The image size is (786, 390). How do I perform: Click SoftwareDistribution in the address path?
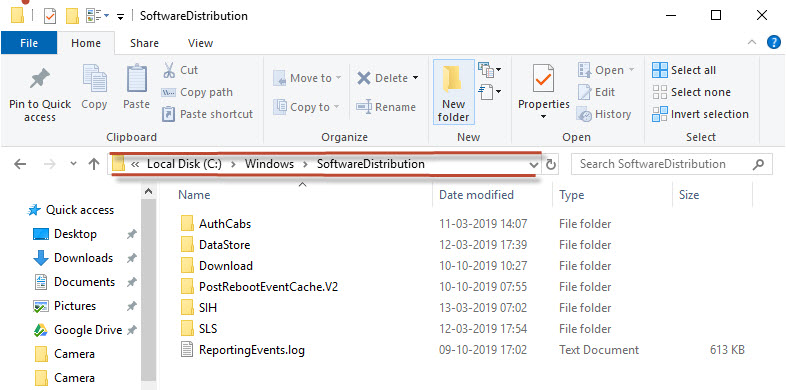pos(370,164)
